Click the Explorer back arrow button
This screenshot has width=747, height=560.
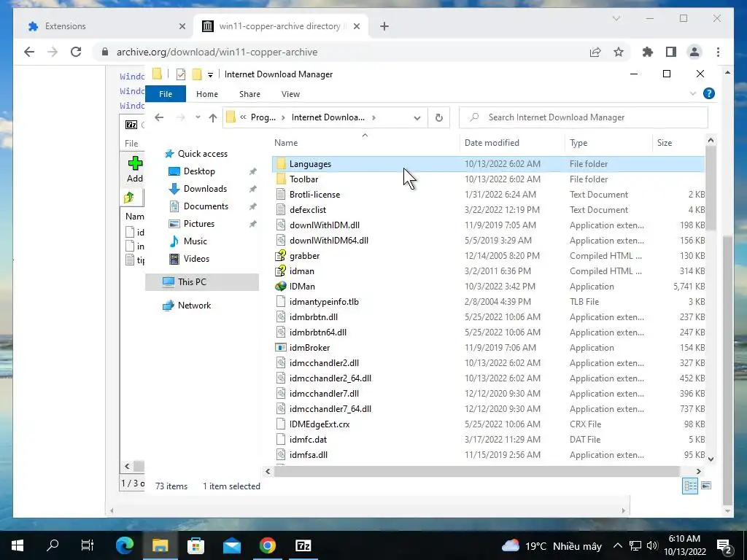159,117
